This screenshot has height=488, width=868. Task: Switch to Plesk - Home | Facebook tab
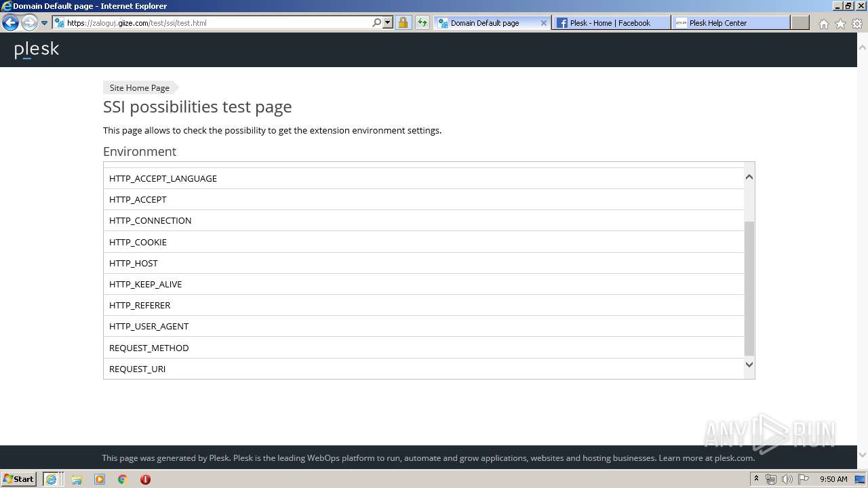click(611, 22)
